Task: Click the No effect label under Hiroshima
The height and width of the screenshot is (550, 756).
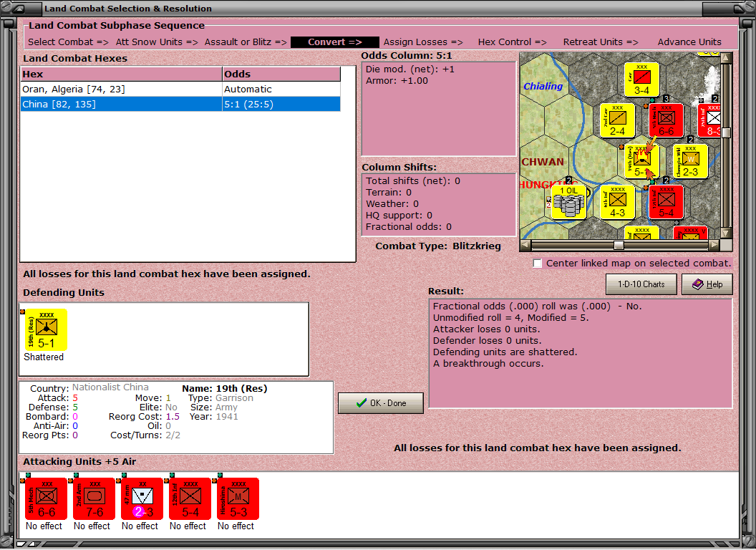Action: pos(236,526)
